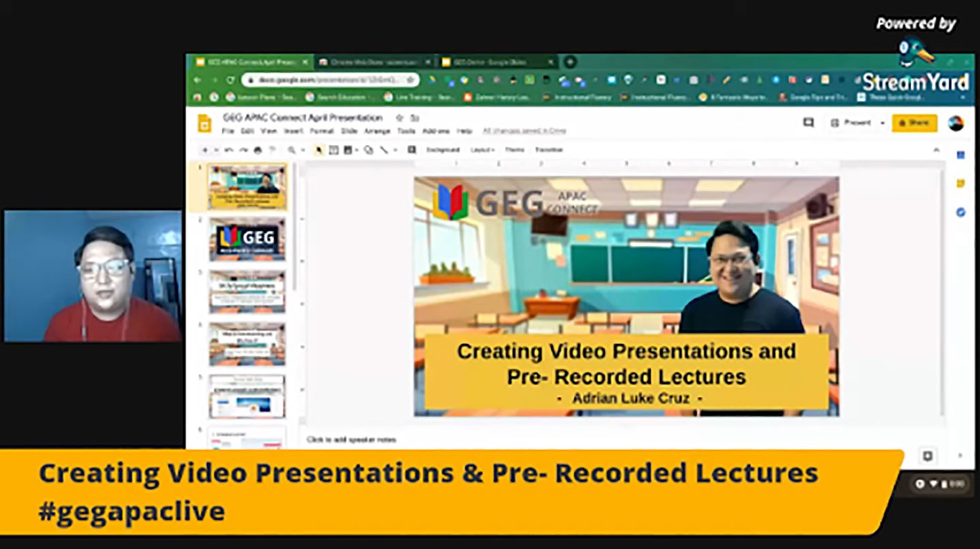
Task: Click the Share button
Action: point(915,123)
